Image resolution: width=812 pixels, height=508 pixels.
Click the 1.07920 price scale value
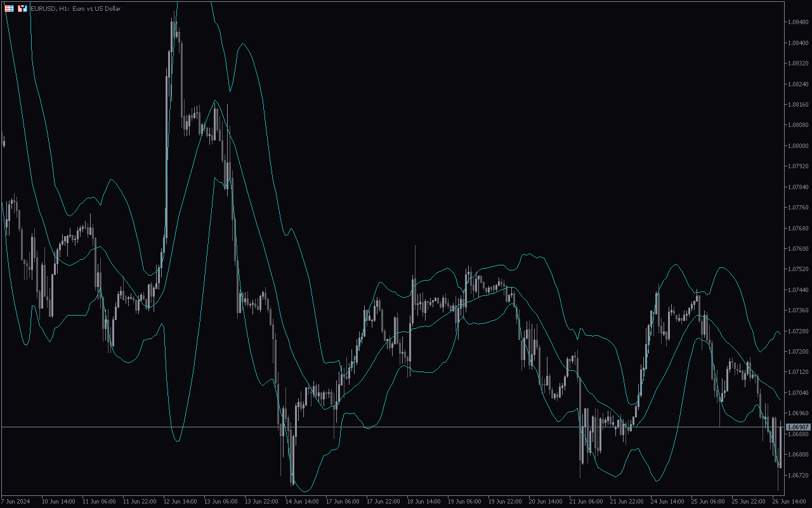(797, 166)
